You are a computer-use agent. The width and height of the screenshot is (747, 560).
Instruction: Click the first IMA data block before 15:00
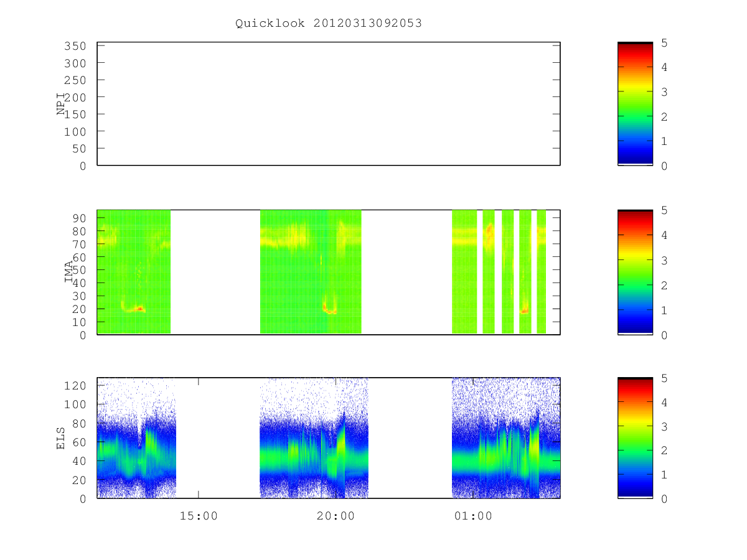tap(134, 272)
